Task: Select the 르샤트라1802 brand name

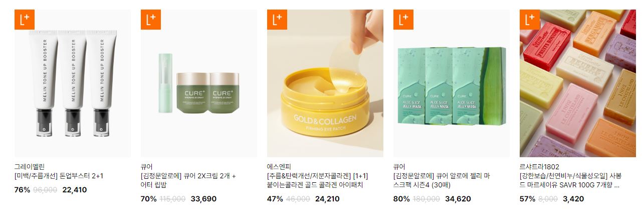Action: pos(539,167)
